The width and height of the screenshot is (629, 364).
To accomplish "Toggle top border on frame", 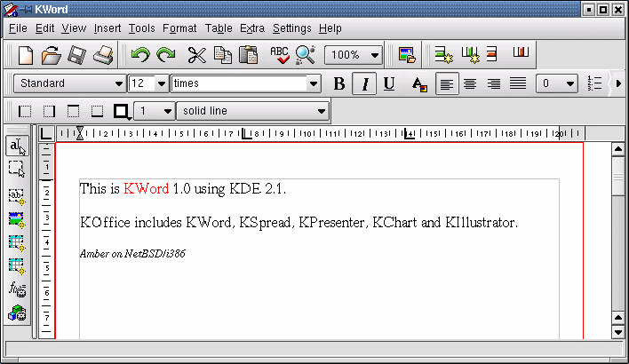I will point(73,112).
